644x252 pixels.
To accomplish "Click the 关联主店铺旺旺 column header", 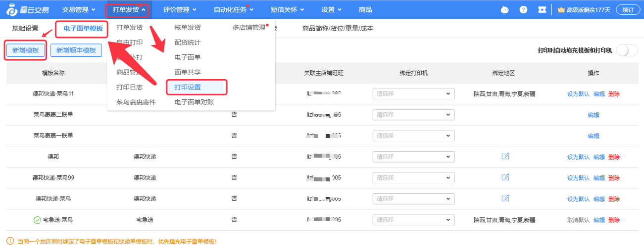I will pyautogui.click(x=324, y=73).
